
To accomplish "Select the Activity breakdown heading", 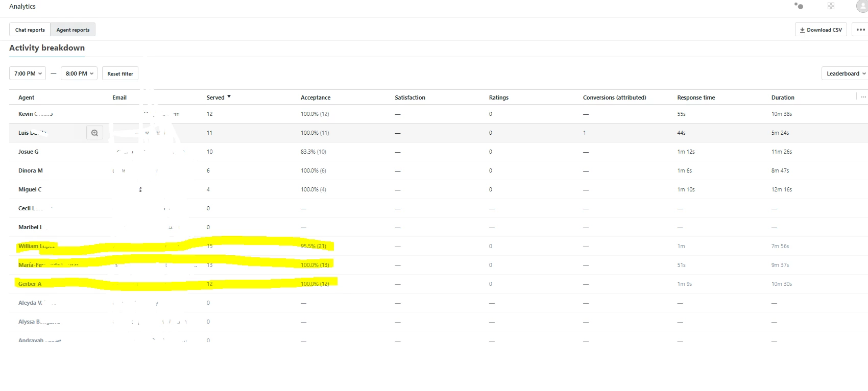I will 47,47.
